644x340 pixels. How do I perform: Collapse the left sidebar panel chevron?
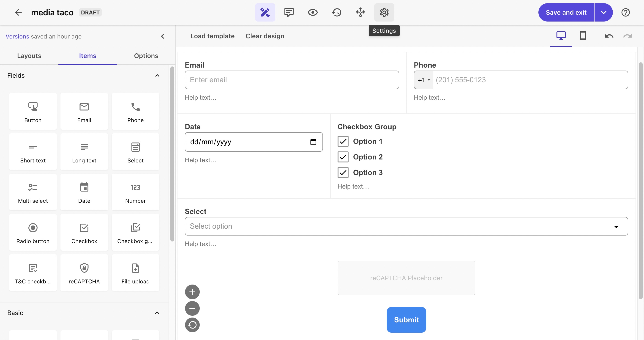(163, 36)
